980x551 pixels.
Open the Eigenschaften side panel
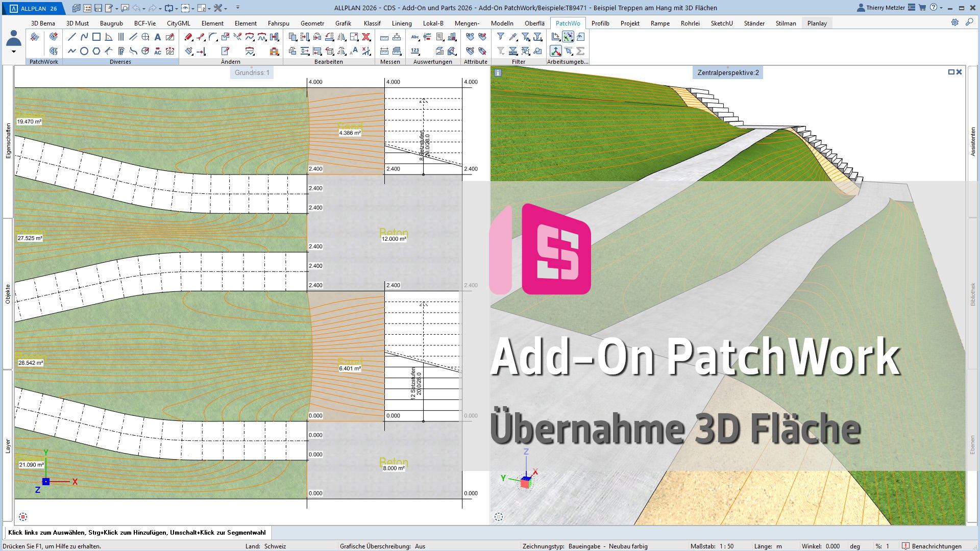pyautogui.click(x=8, y=141)
